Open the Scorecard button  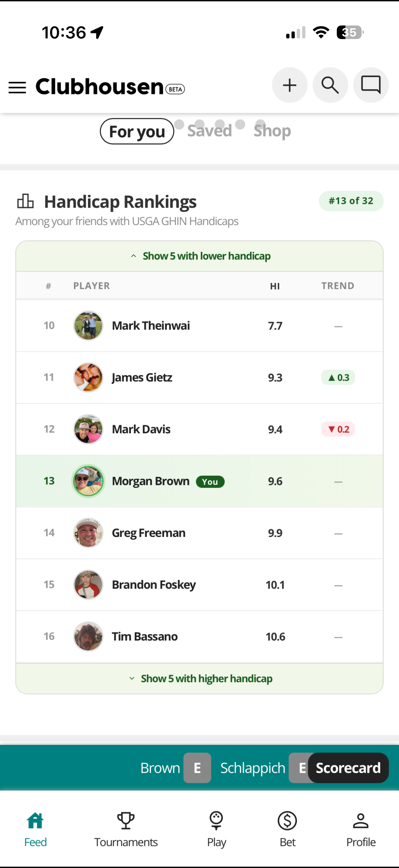348,768
